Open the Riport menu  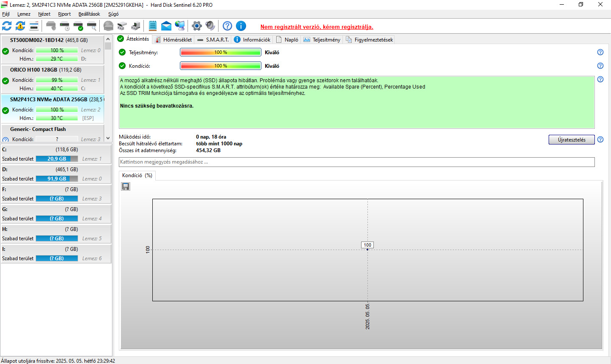tap(64, 14)
